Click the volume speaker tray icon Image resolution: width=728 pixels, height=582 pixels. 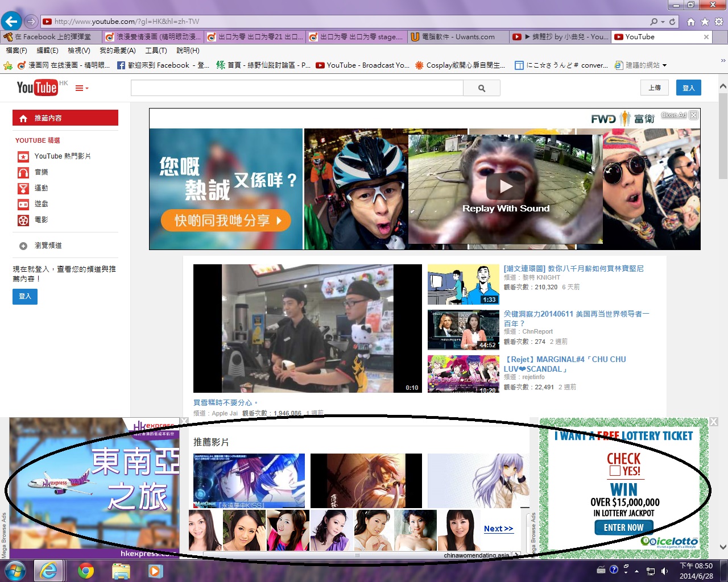[664, 571]
